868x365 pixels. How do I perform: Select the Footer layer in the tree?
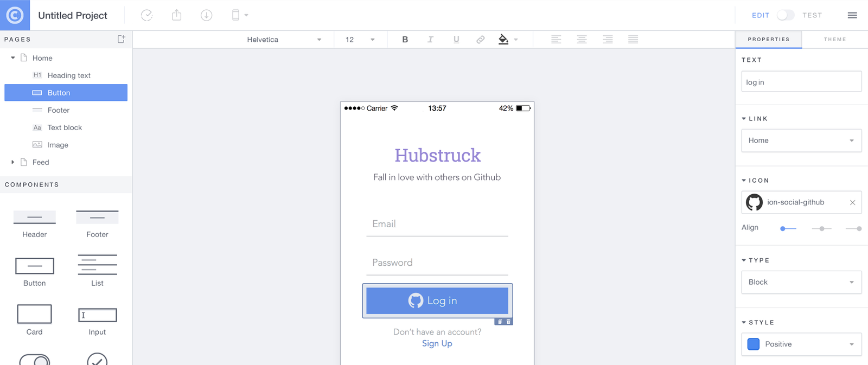[x=59, y=110]
